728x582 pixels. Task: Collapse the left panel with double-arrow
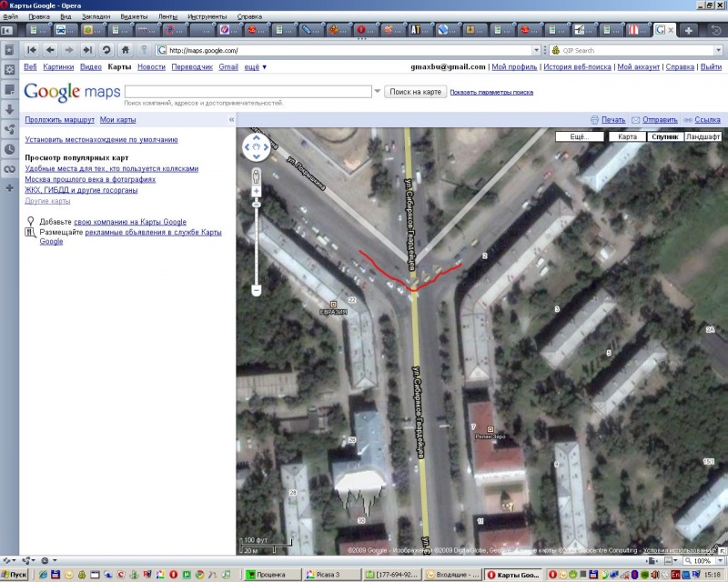click(230, 120)
